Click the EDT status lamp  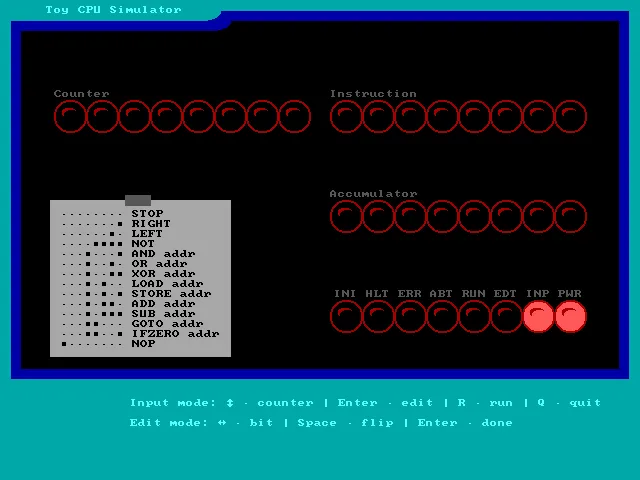(506, 317)
